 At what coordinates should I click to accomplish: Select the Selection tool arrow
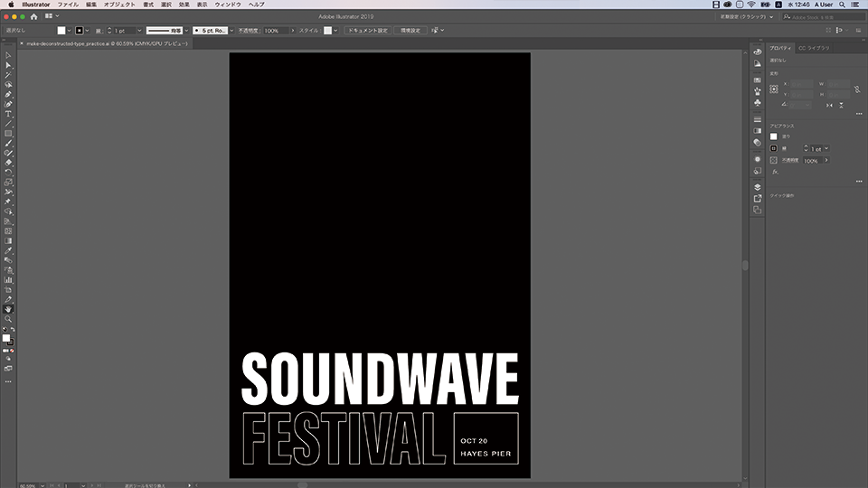[x=8, y=55]
